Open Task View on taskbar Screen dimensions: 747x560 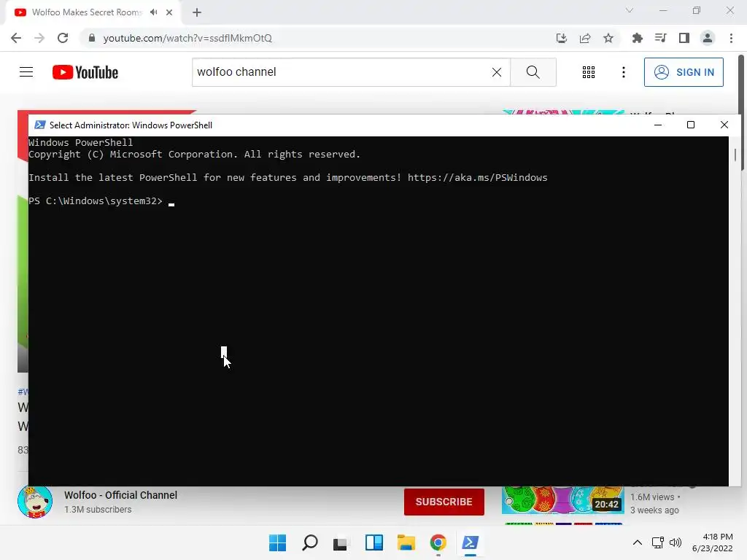click(x=341, y=542)
